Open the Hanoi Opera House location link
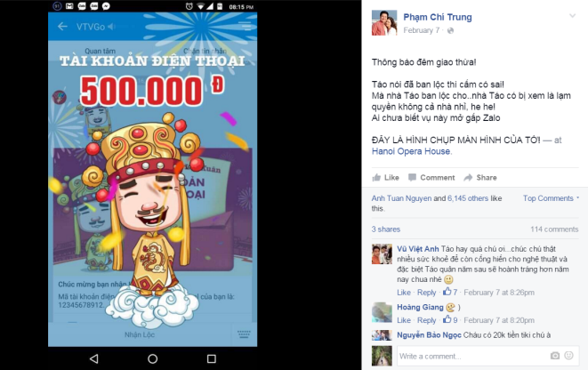 pyautogui.click(x=412, y=151)
